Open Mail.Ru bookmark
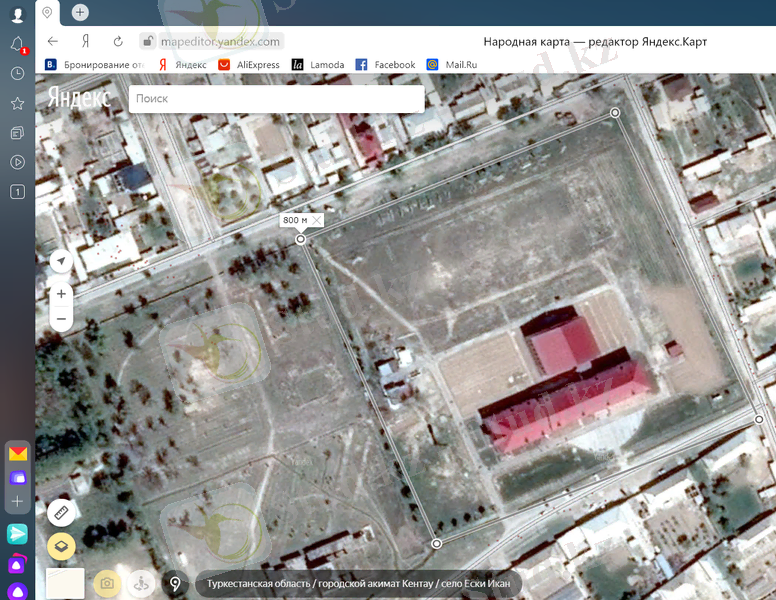The height and width of the screenshot is (600, 776). click(x=452, y=65)
